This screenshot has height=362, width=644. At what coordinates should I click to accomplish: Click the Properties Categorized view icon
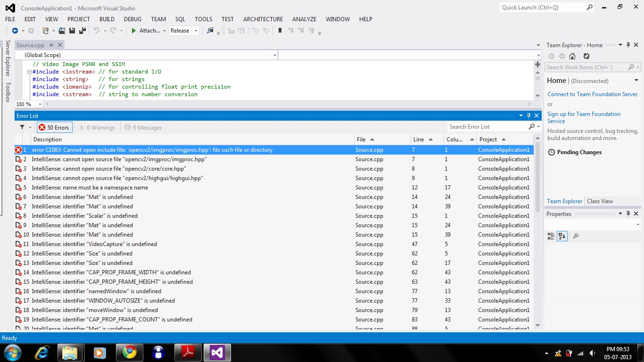(551, 236)
